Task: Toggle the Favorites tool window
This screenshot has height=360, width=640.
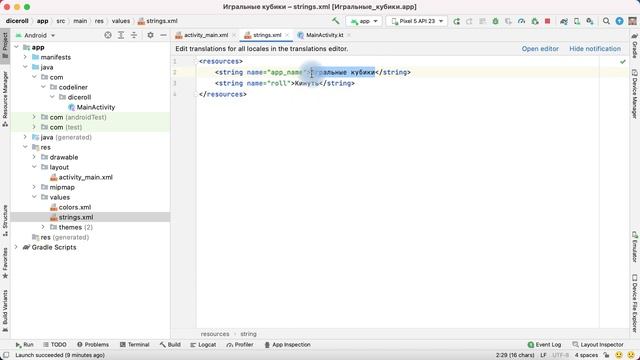Action: (x=5, y=263)
